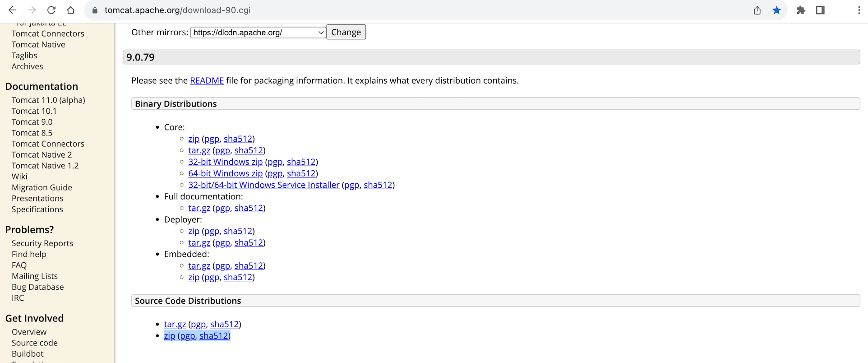Open Archives sidebar link

click(x=27, y=66)
